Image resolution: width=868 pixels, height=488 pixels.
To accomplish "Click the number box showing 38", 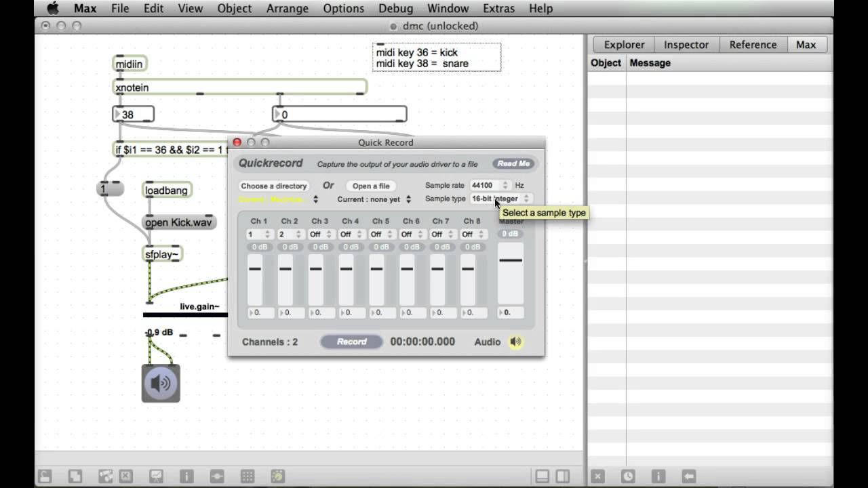I will tap(133, 115).
